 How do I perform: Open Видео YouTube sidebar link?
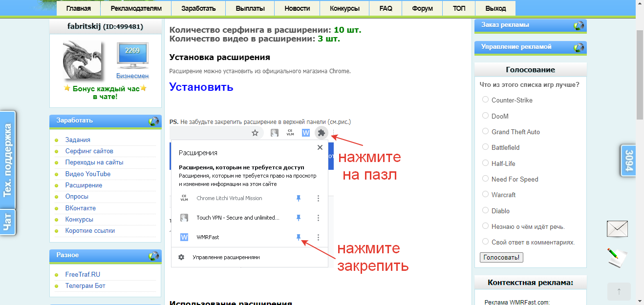tap(88, 174)
